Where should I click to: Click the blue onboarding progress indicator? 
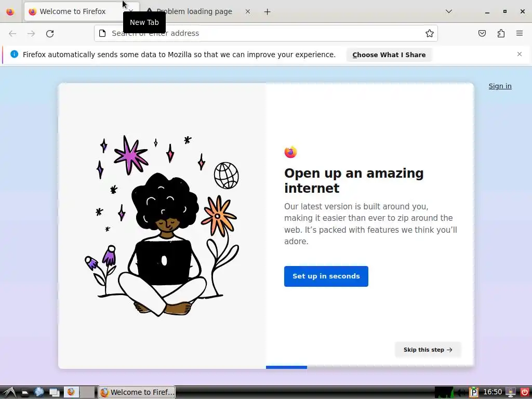[x=286, y=367]
